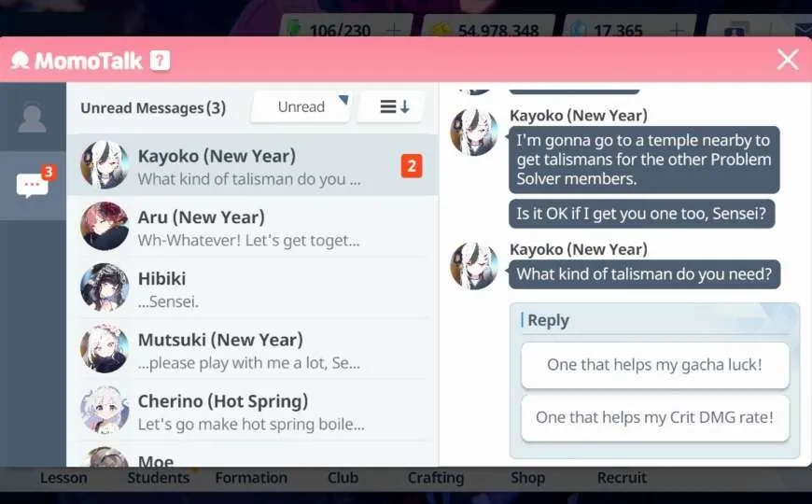Viewport: 812px width, 504px height.
Task: Go to Club in bottom menu
Action: (343, 478)
